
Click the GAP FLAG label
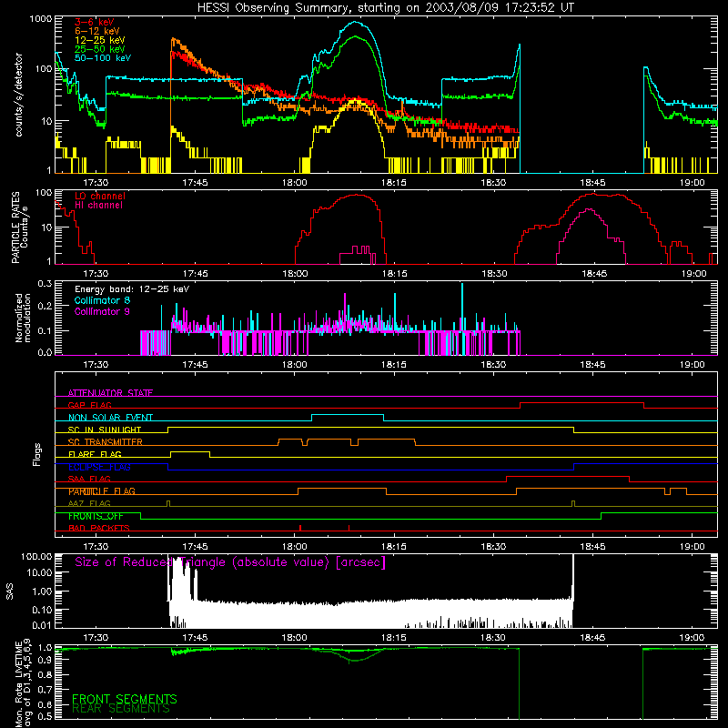89,405
